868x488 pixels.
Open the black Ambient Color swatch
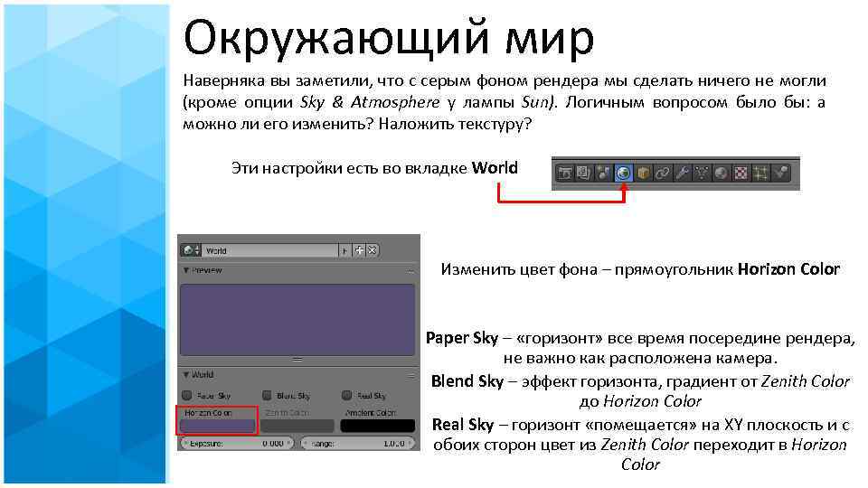click(x=378, y=426)
